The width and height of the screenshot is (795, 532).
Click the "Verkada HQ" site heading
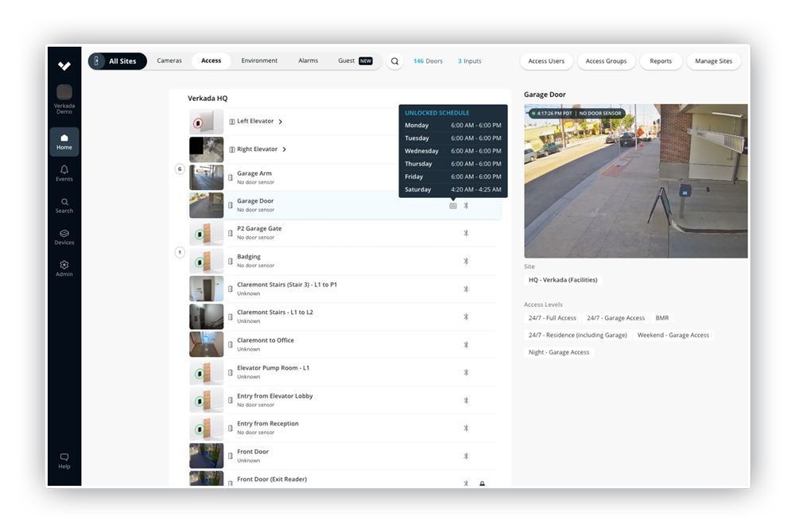(x=207, y=99)
